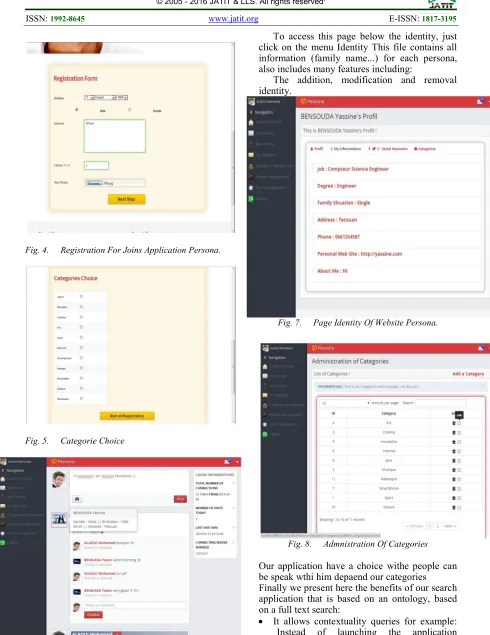The image size is (490, 635).
Task: Tick the Cinema checkbox in Categories Choice
Action: 81,317
